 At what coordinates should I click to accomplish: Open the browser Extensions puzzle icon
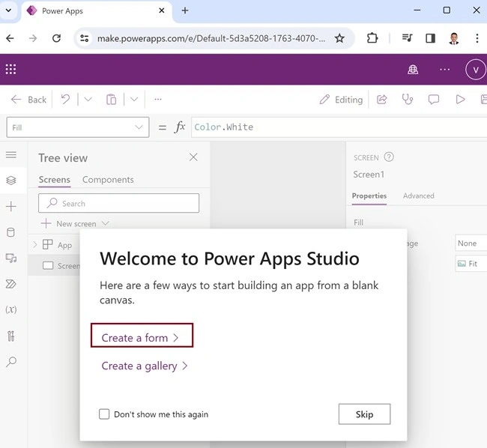pyautogui.click(x=372, y=38)
